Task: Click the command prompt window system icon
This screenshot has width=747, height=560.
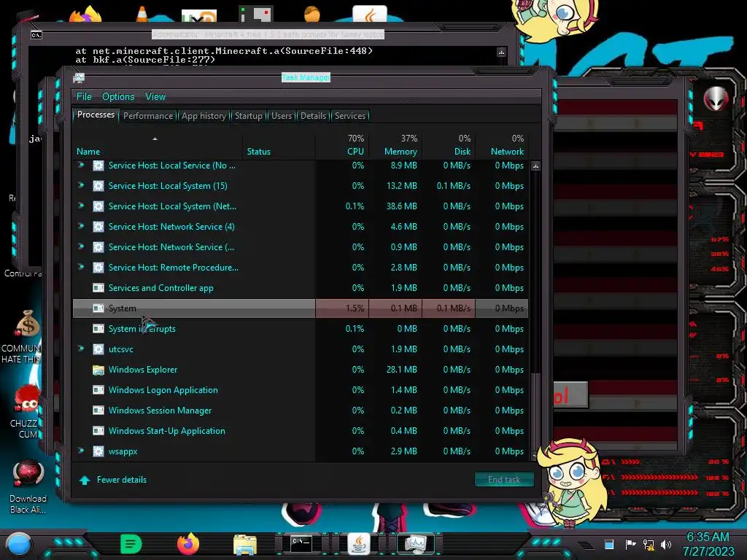Action: tap(36, 35)
